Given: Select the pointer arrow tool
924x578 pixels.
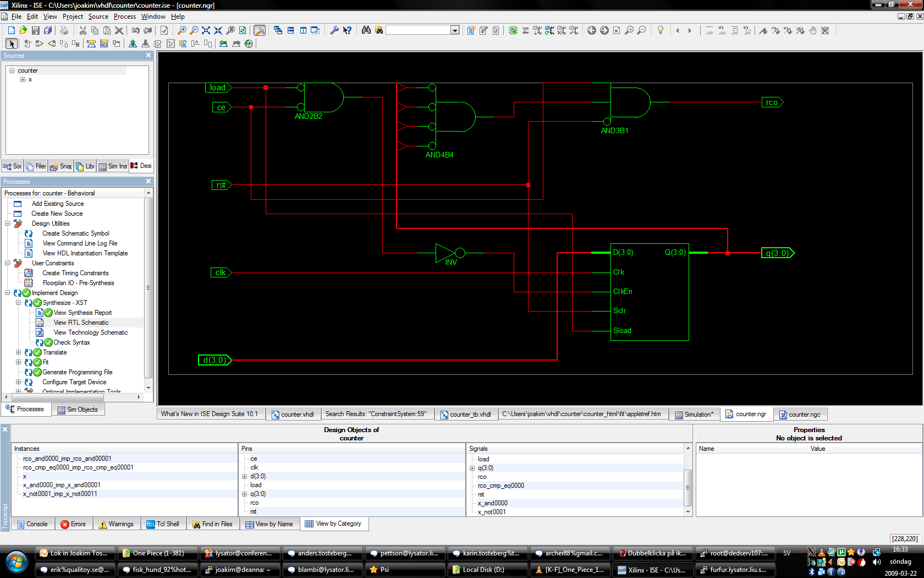Looking at the screenshot, I should (12, 43).
